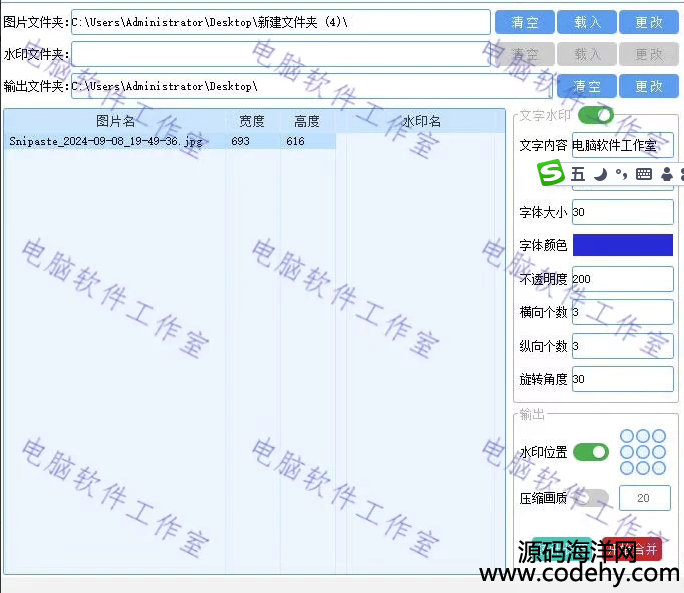Click 载入 button for 图片文件夹
The height and width of the screenshot is (593, 684).
click(587, 22)
